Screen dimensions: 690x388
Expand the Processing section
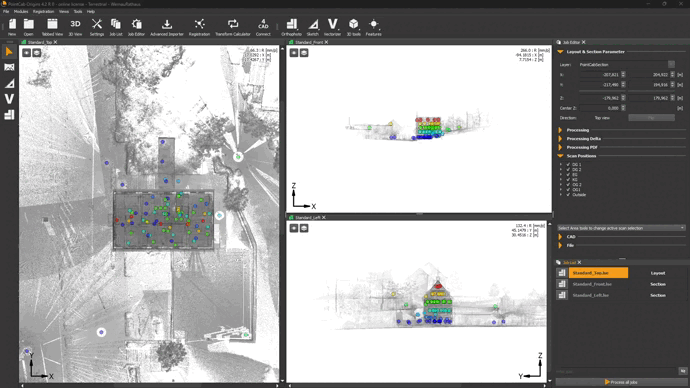(x=560, y=130)
